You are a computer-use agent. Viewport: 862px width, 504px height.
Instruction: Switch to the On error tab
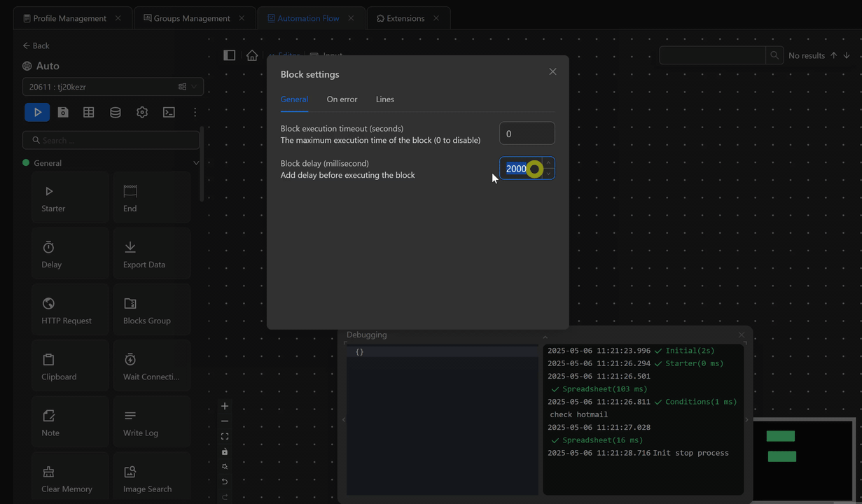[342, 99]
